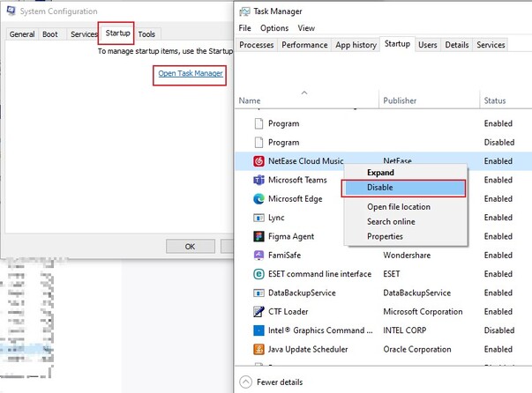Select the Microsoft Edge entry
This screenshot has height=393, width=532.
pyautogui.click(x=296, y=199)
